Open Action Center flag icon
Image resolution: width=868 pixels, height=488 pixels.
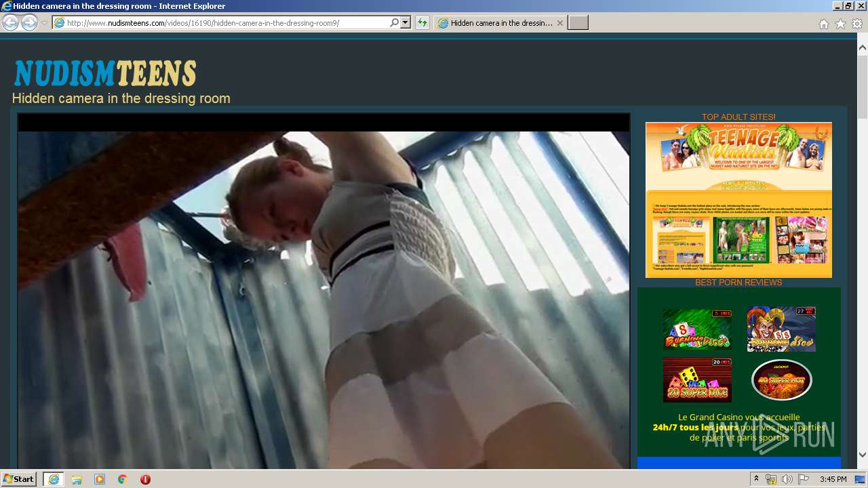804,479
